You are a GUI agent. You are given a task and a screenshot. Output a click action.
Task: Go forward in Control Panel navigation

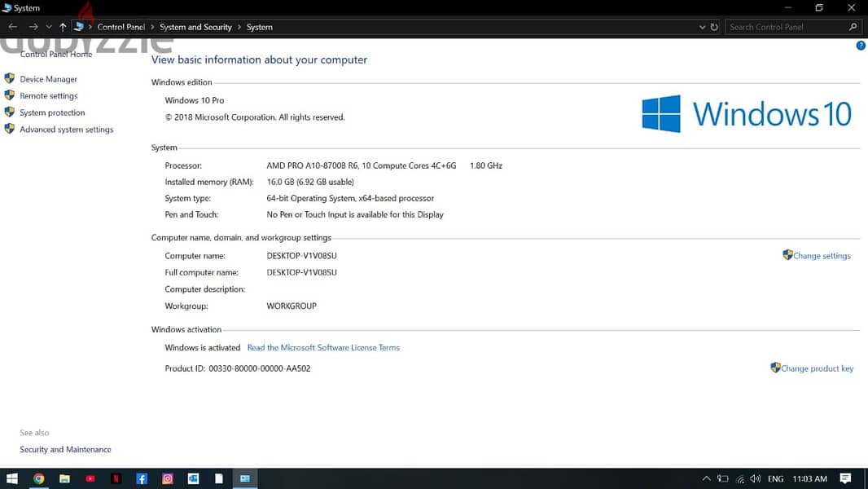tap(33, 27)
